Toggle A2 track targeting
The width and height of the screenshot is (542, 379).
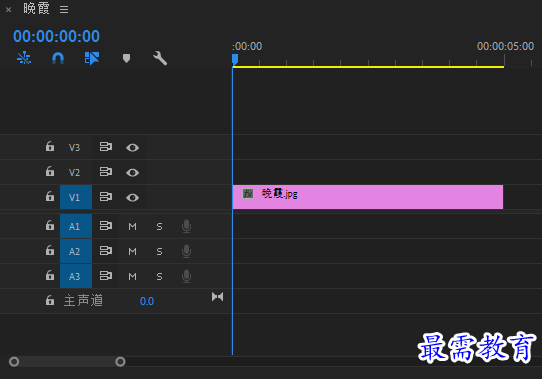[76, 251]
